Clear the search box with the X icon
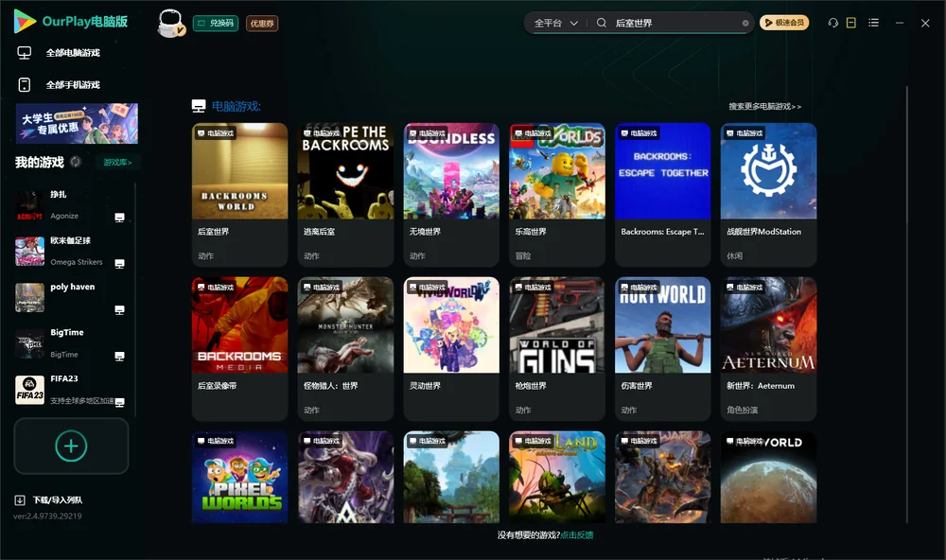Viewport: 946px width, 560px height. click(x=745, y=24)
